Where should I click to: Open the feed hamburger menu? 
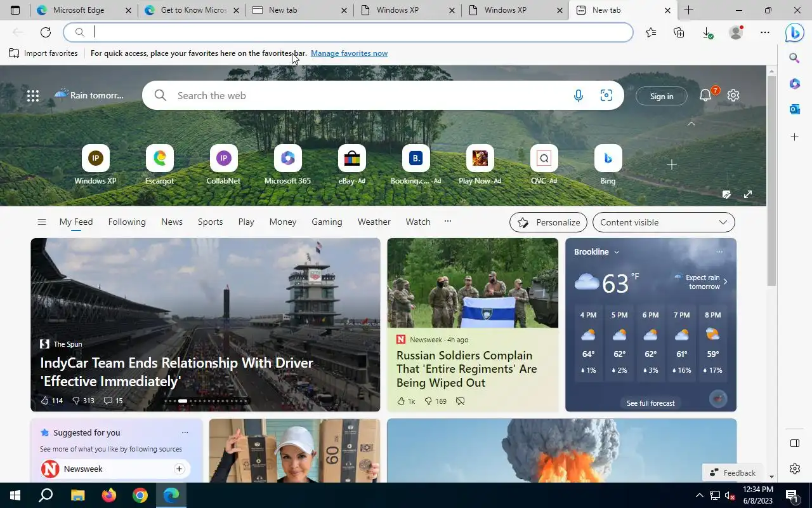pyautogui.click(x=42, y=222)
